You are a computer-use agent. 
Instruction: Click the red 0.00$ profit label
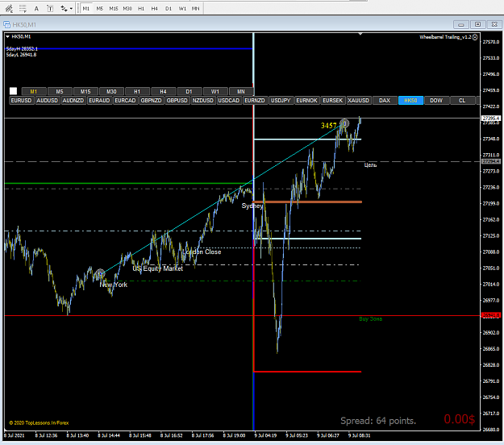click(460, 419)
